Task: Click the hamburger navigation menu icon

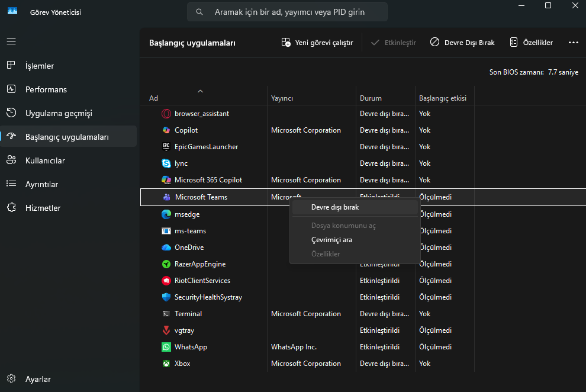Action: click(x=11, y=42)
